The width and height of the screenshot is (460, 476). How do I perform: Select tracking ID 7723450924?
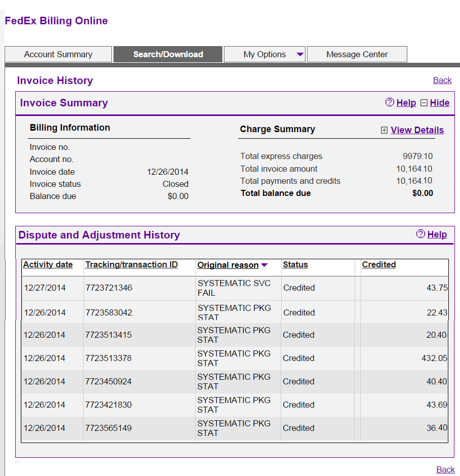pos(108,381)
